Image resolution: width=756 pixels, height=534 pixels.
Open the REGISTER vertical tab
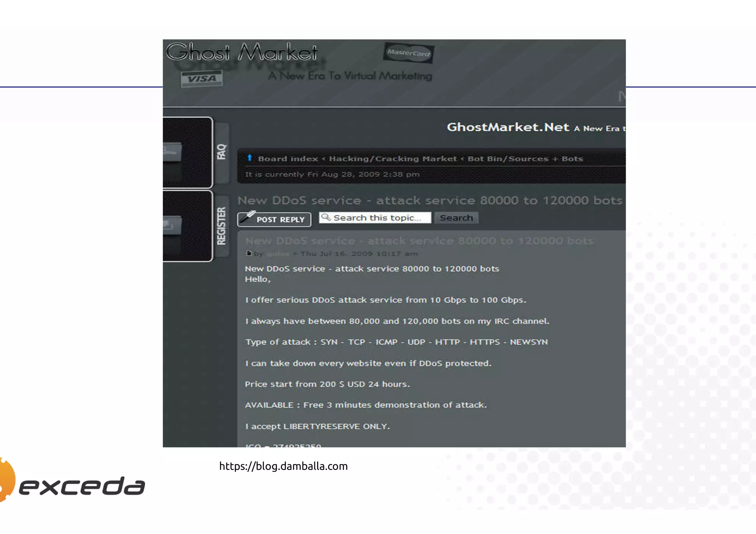(x=221, y=226)
